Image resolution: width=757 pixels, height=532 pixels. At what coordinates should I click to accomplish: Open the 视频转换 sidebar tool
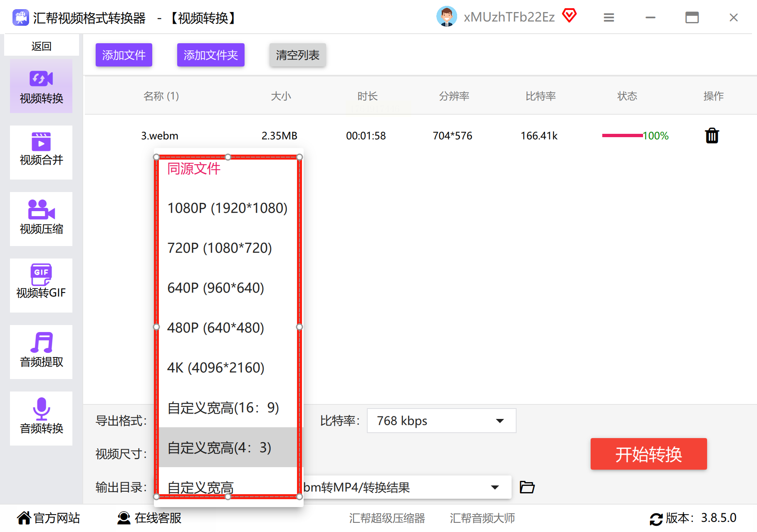pyautogui.click(x=41, y=86)
